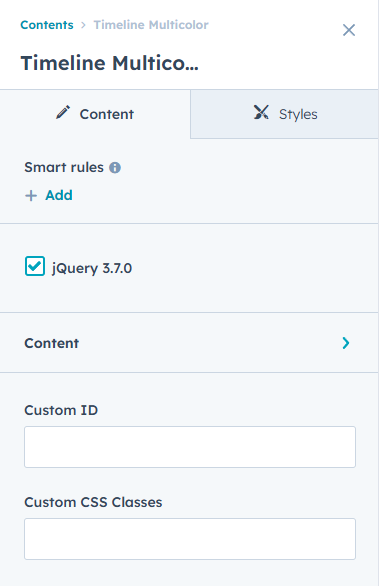This screenshot has height=586, width=379.
Task: Focus the Custom ID input field
Action: coord(190,447)
